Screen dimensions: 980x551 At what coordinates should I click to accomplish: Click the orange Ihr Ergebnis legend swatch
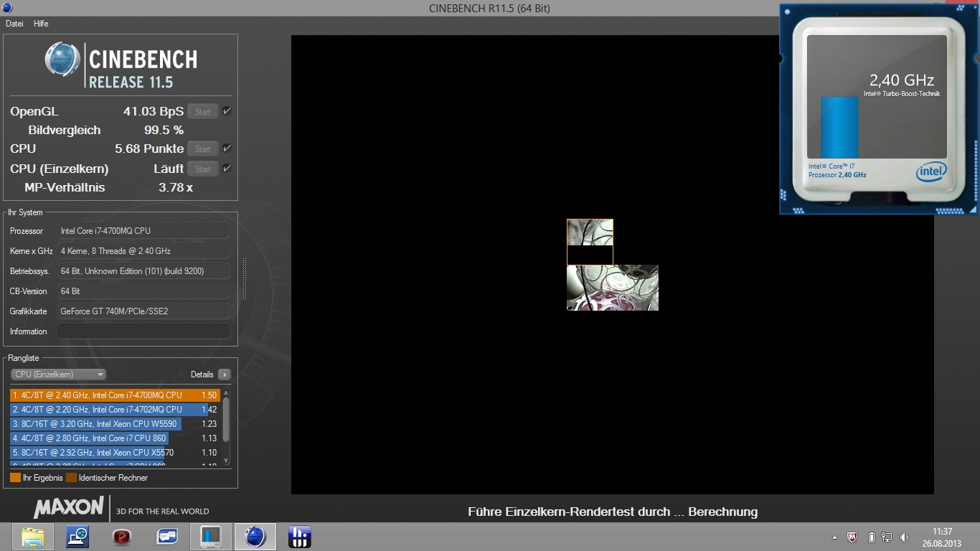tap(15, 478)
